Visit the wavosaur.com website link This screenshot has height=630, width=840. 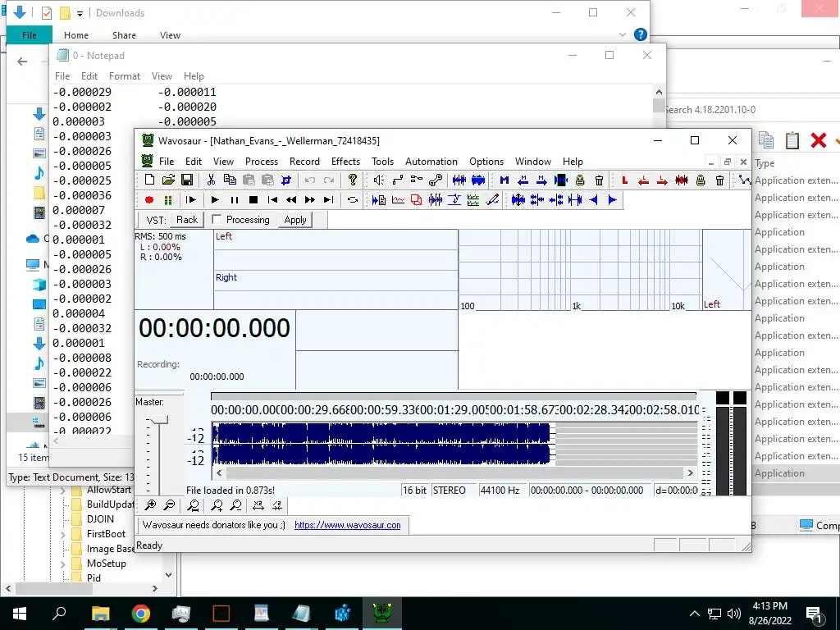pos(347,525)
